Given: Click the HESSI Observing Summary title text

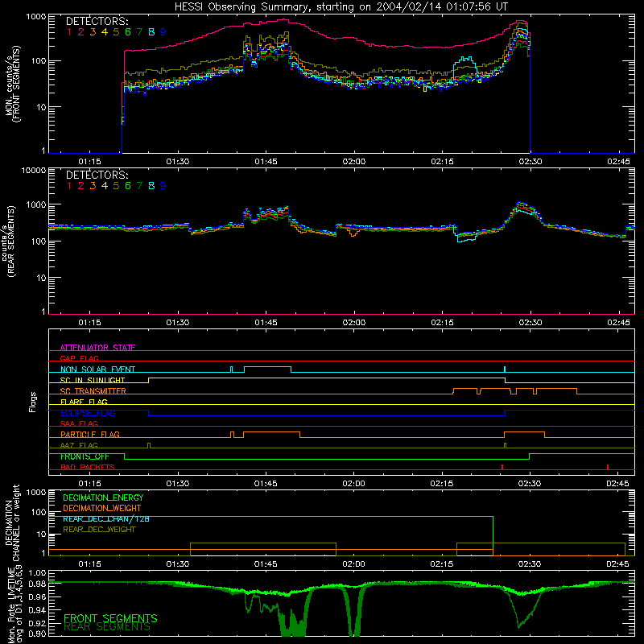Looking at the screenshot, I should point(341,7).
